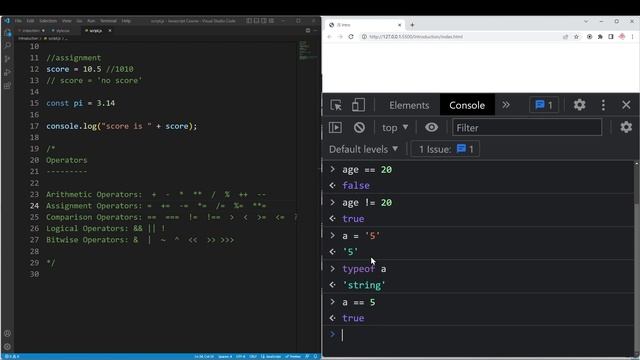Image resolution: width=640 pixels, height=360 pixels.
Task: Open the Chrome three-dot menu
Action: click(632, 37)
